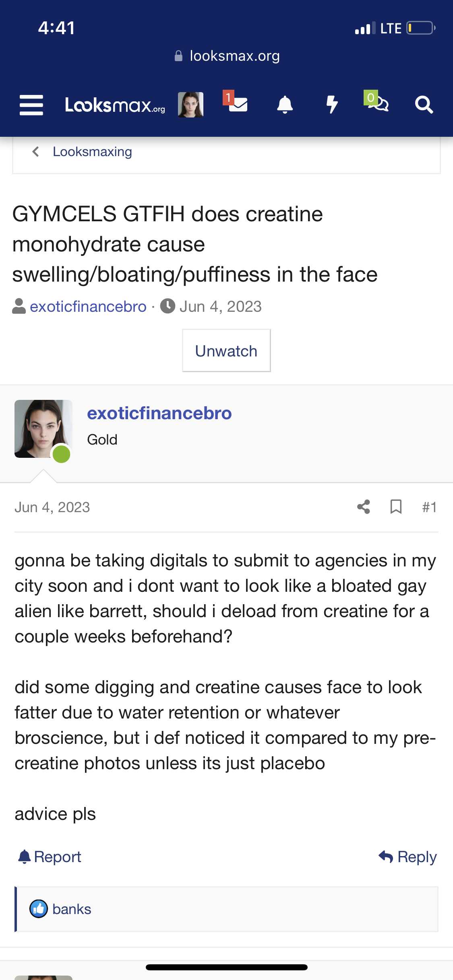
Task: Open the search magnifier icon
Action: pyautogui.click(x=424, y=105)
